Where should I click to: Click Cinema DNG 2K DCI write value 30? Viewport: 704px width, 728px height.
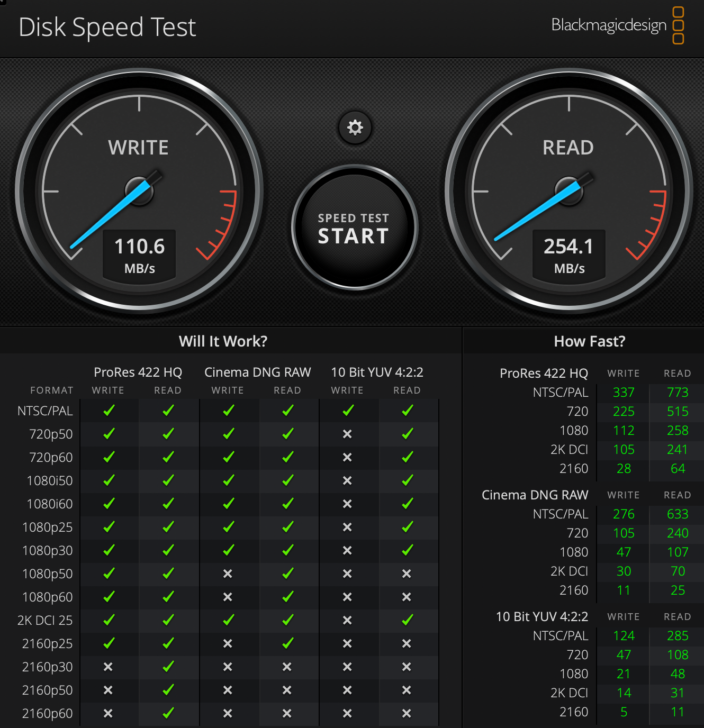click(x=624, y=571)
